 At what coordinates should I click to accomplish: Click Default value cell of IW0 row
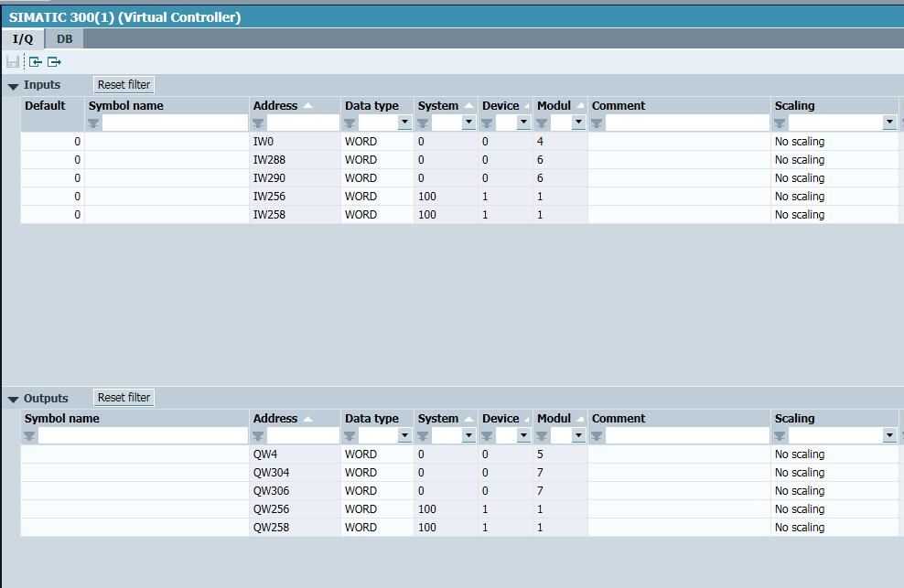coord(52,141)
